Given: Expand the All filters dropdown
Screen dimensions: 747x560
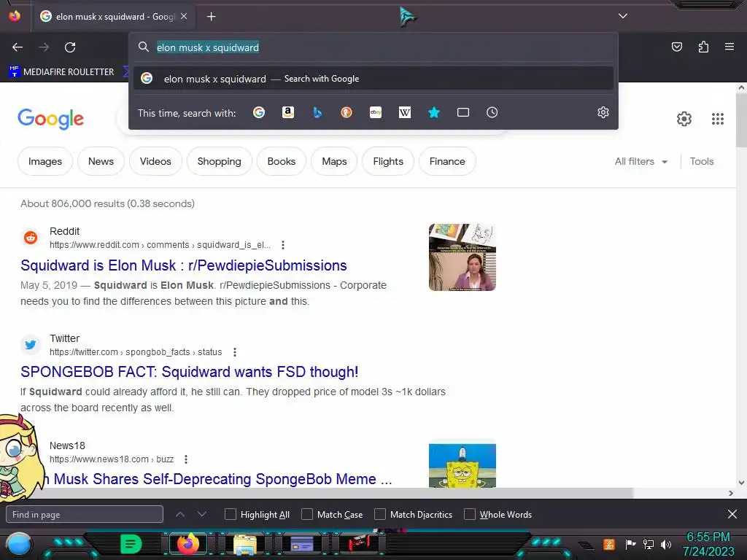Looking at the screenshot, I should point(640,161).
